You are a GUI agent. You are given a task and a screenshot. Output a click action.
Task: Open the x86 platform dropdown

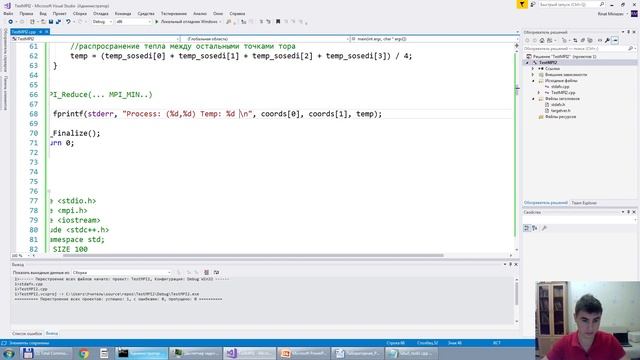click(x=133, y=22)
